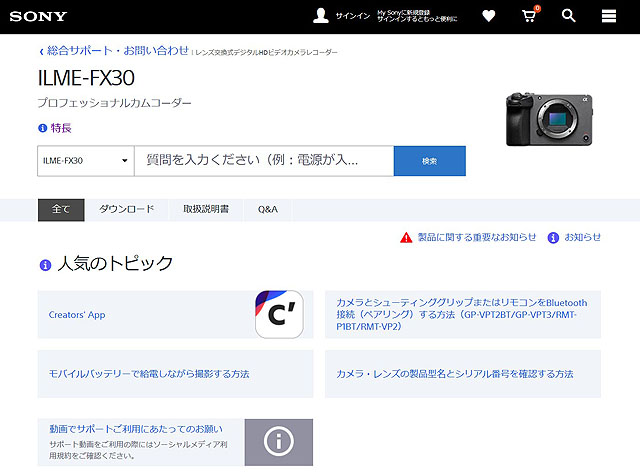
Task: Open モバイルバッテリーで給電しながら撮影する方法 topic
Action: (149, 374)
